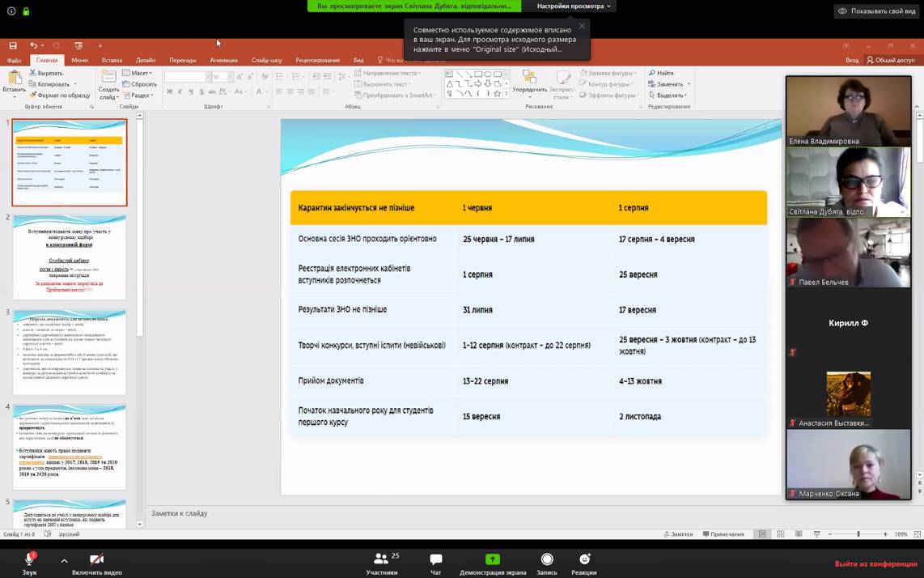
Task: Open the Zoom Chat panel
Action: (435, 563)
